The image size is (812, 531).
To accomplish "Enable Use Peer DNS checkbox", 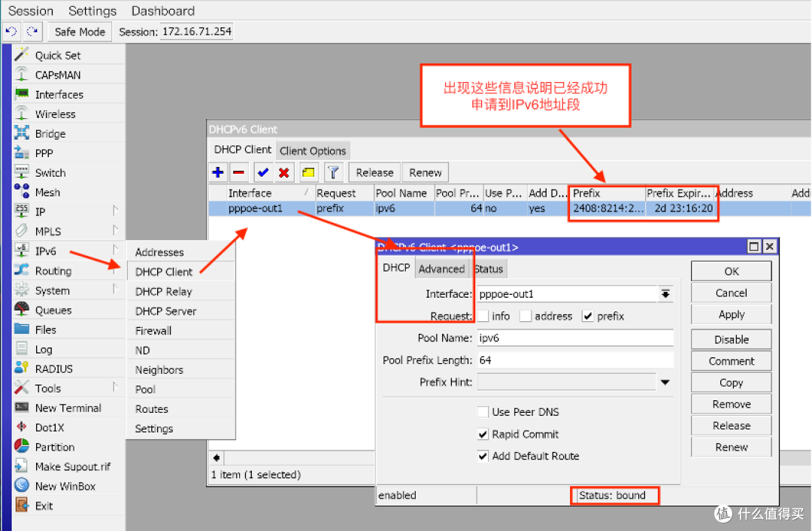I will (483, 412).
